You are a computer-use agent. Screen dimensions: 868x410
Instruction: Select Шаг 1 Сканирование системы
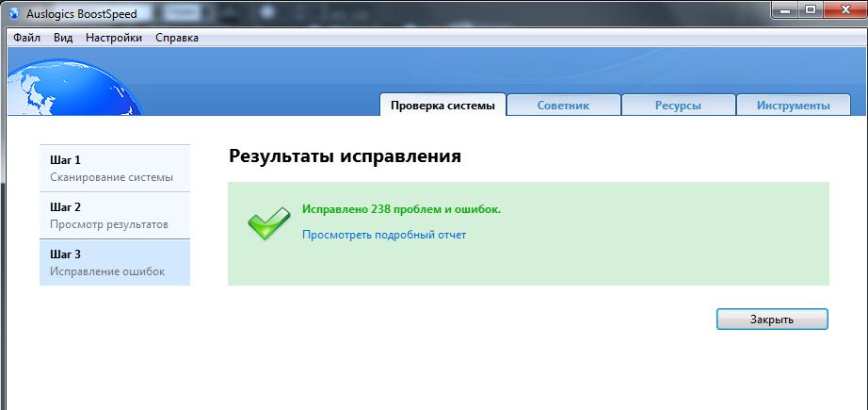coord(115,169)
